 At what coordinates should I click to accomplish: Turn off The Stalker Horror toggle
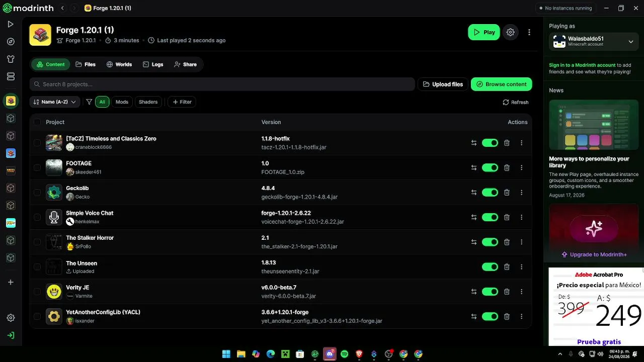click(x=490, y=242)
